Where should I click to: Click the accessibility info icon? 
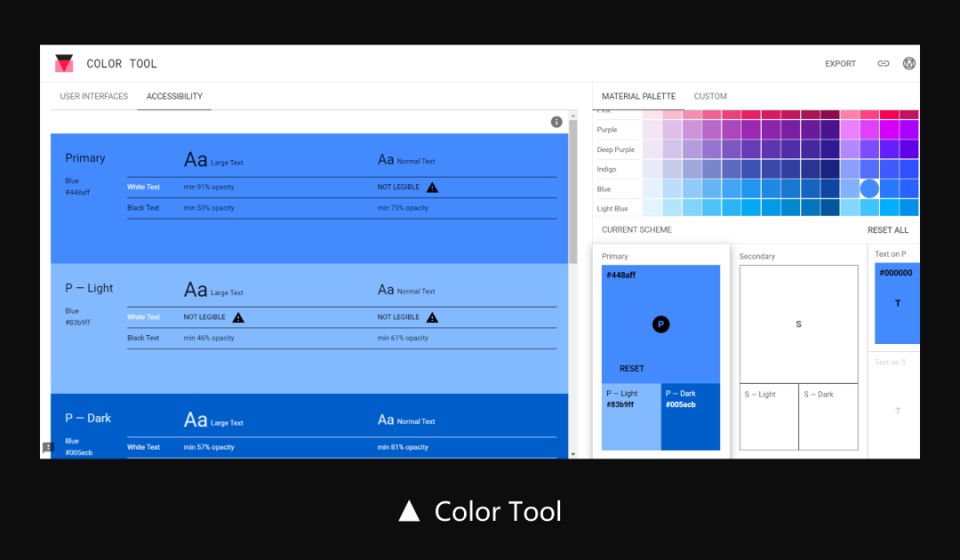556,122
